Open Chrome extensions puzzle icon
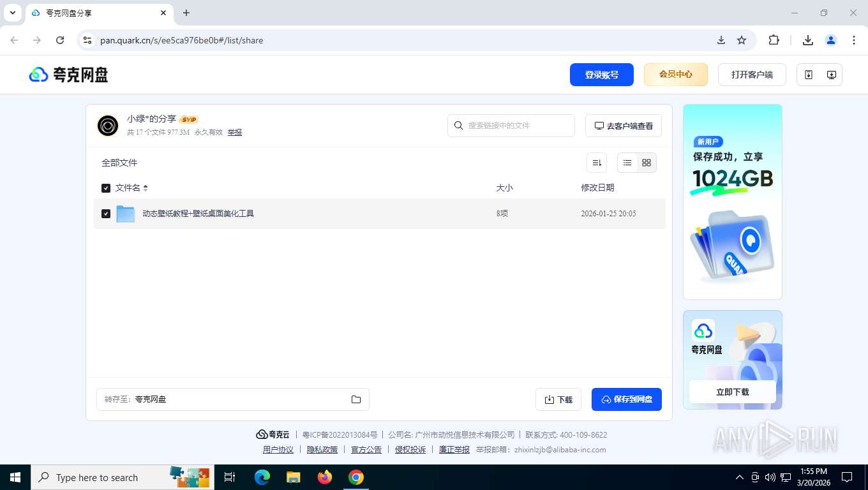This screenshot has height=490, width=868. click(x=774, y=40)
